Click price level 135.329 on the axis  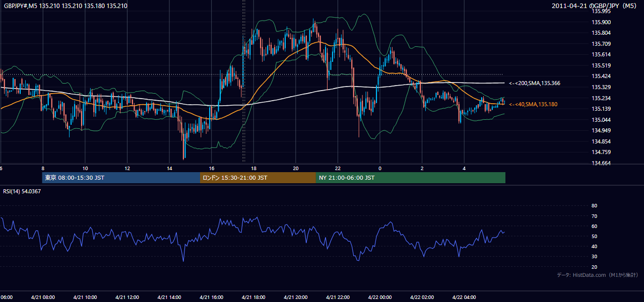coord(601,87)
